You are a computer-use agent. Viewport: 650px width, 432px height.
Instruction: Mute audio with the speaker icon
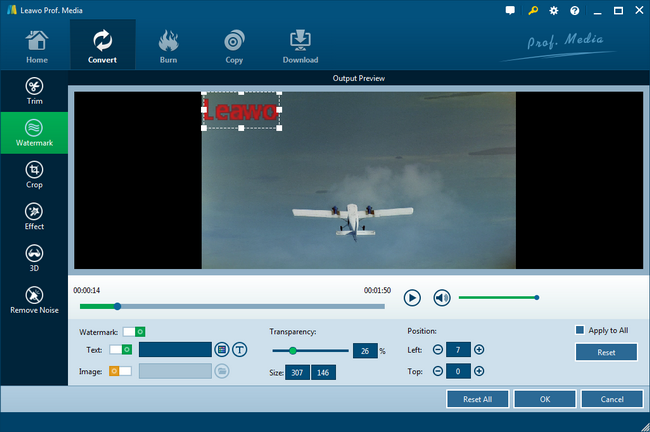[441, 297]
